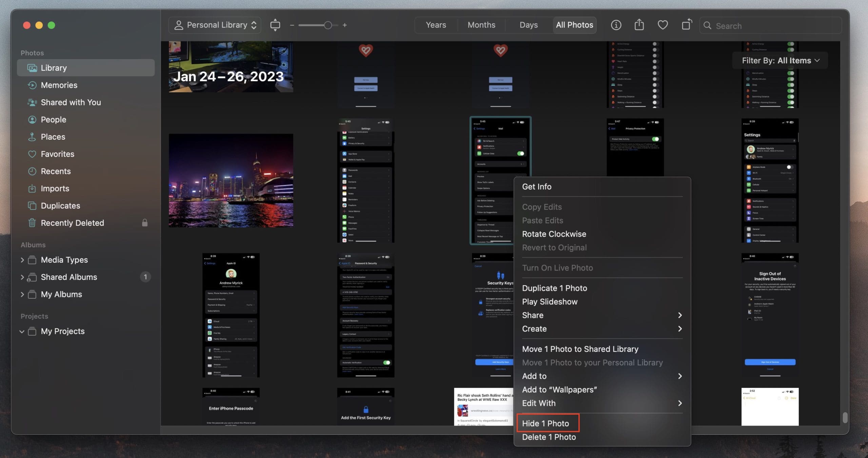Mark as favorite with the heart icon

[x=663, y=25]
